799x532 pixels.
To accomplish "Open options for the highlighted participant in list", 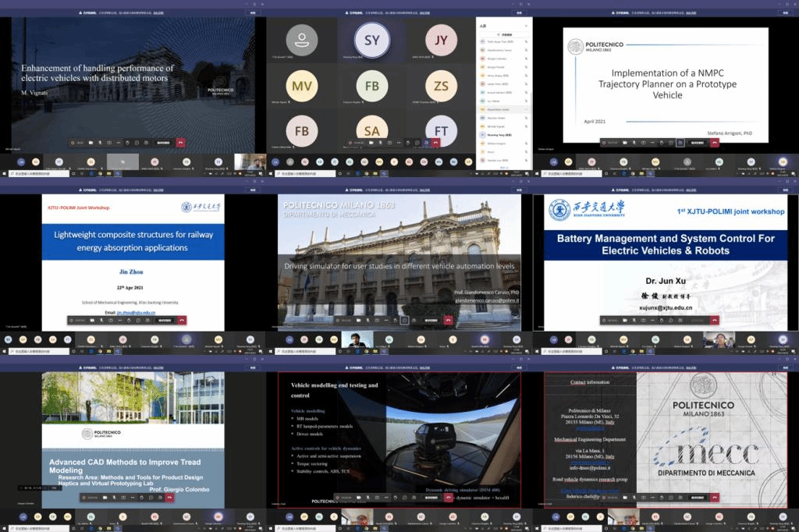I will pos(526,110).
